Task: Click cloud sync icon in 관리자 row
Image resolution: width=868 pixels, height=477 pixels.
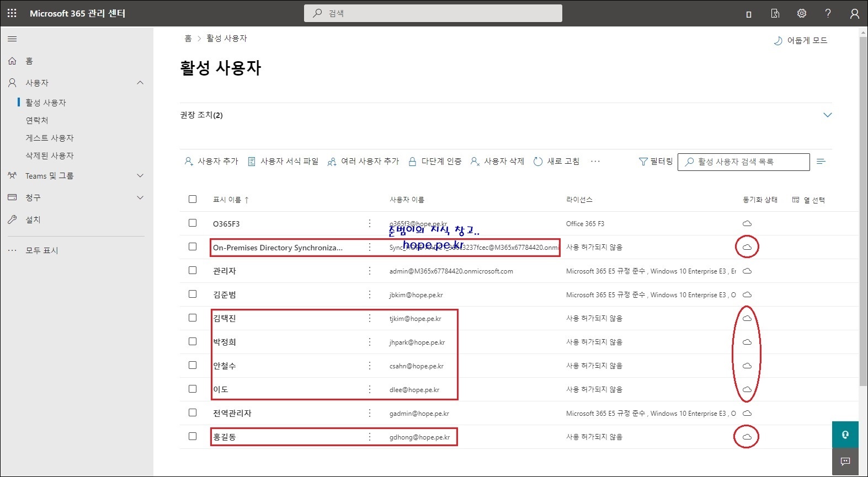Action: [747, 271]
